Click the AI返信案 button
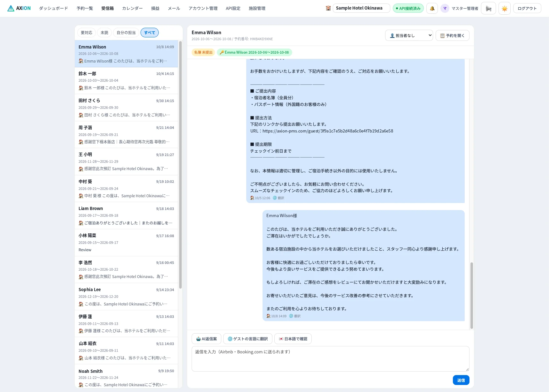This screenshot has width=549, height=392. coord(206,339)
